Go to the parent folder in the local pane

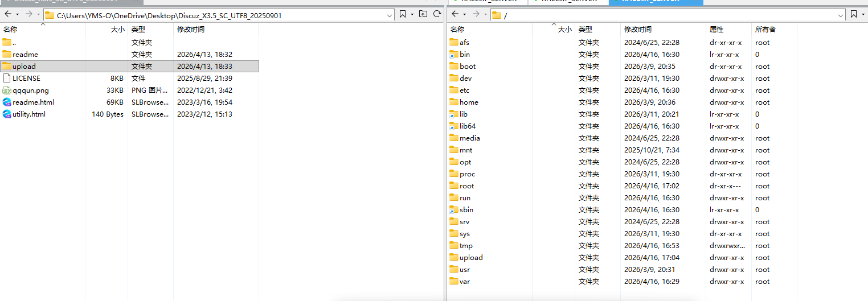tap(423, 14)
